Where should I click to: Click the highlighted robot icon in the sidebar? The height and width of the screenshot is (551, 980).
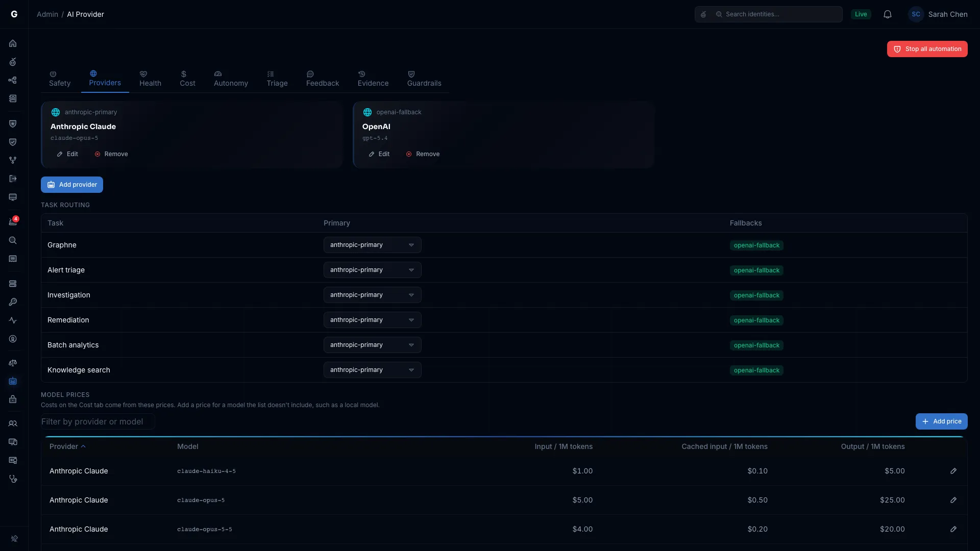click(x=13, y=381)
